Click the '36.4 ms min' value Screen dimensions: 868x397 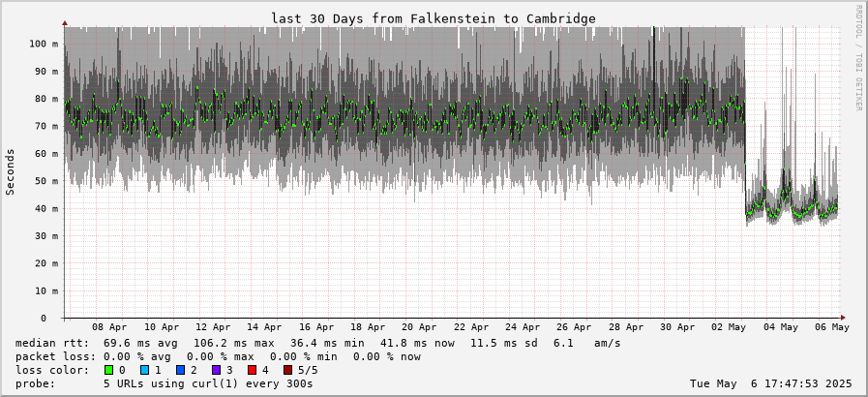point(325,344)
